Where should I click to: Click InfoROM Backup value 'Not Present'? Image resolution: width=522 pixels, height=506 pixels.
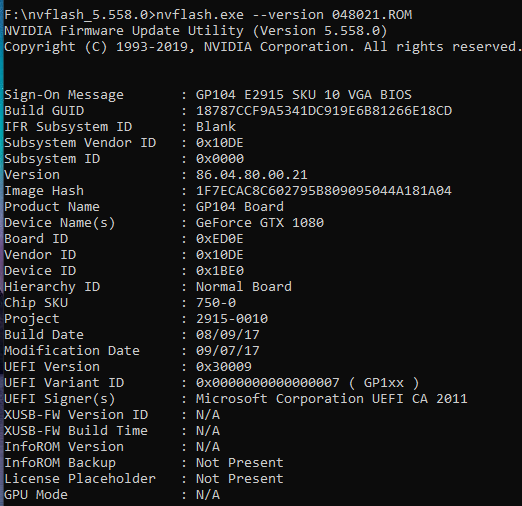point(240,463)
